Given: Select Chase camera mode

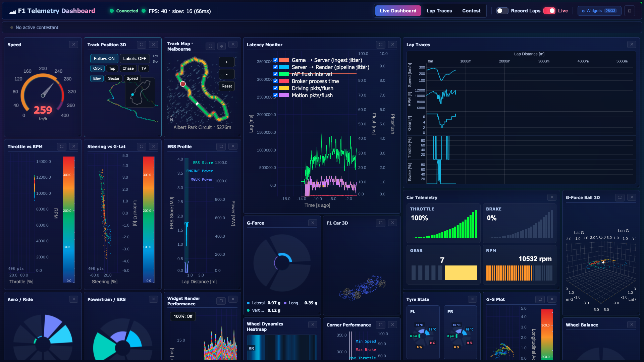Looking at the screenshot, I should coord(128,68).
